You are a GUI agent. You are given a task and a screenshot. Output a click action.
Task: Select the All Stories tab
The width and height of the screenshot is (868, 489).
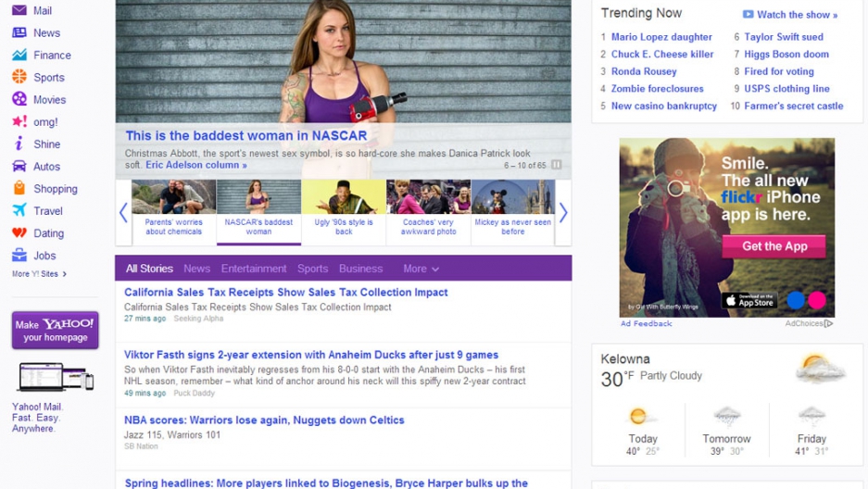pos(149,269)
